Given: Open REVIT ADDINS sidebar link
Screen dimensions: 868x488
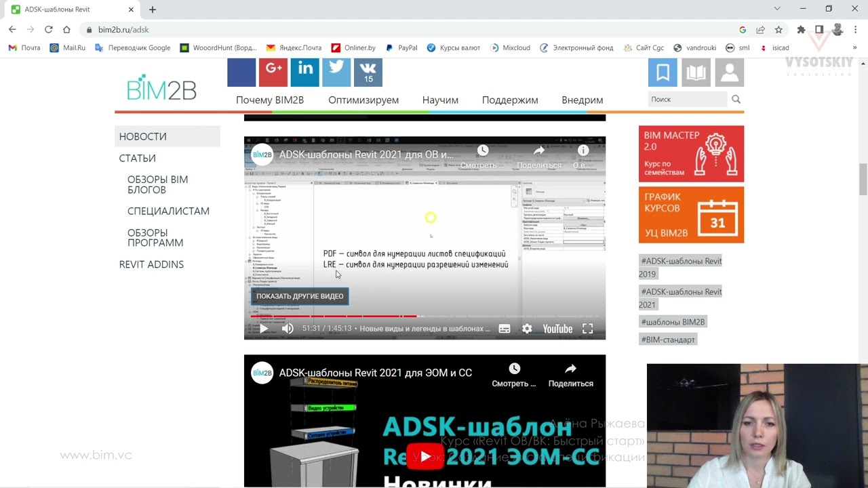Looking at the screenshot, I should pos(151,264).
